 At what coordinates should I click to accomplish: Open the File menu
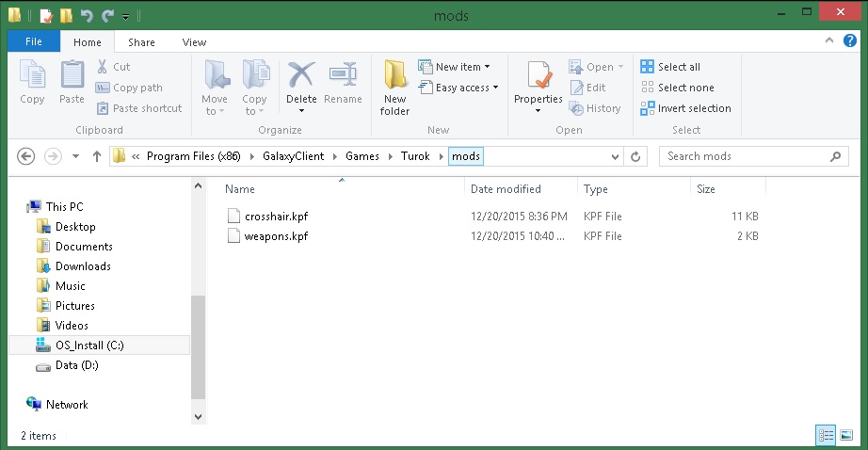[34, 42]
